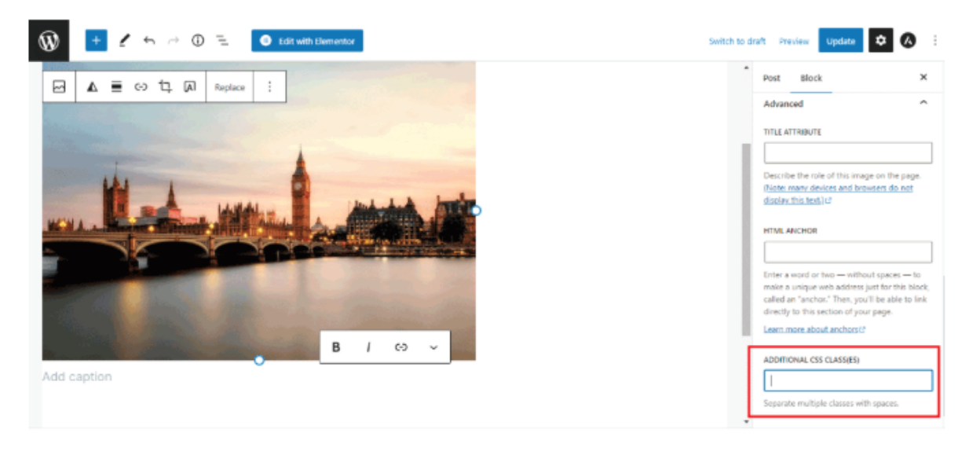Click the Update button

click(840, 41)
